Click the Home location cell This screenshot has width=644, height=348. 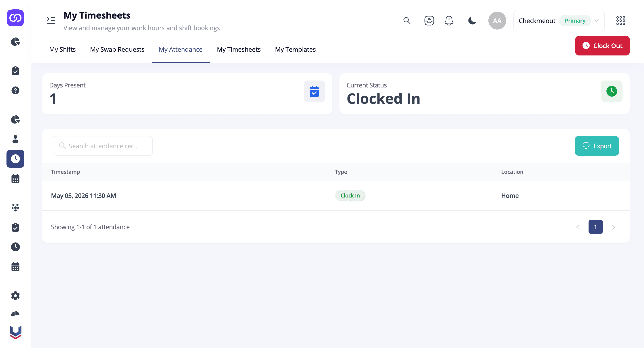pyautogui.click(x=510, y=195)
